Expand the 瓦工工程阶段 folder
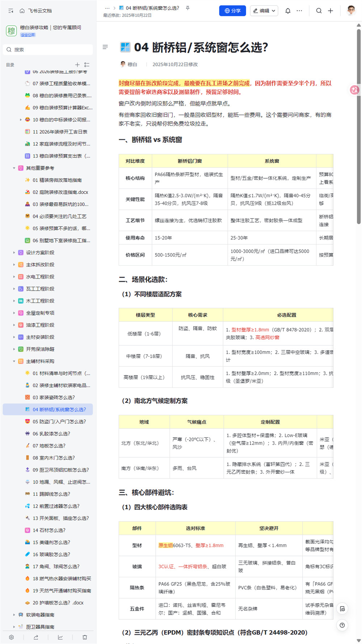This screenshot has width=362, height=644. (x=14, y=289)
